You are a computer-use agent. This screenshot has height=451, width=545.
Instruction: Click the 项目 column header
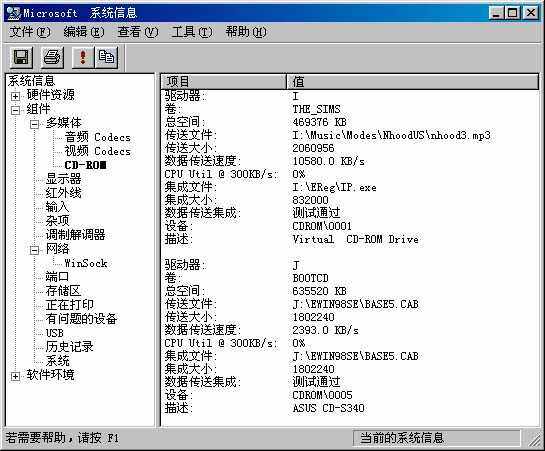tap(223, 82)
